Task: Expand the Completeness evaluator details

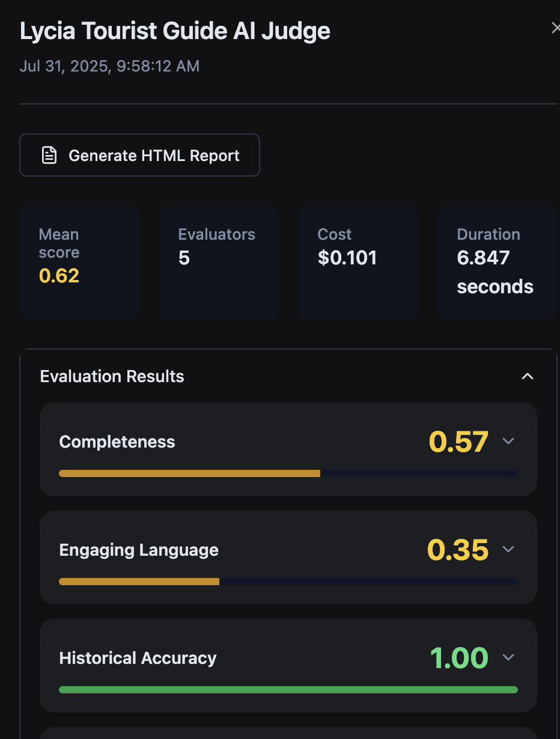Action: 508,442
